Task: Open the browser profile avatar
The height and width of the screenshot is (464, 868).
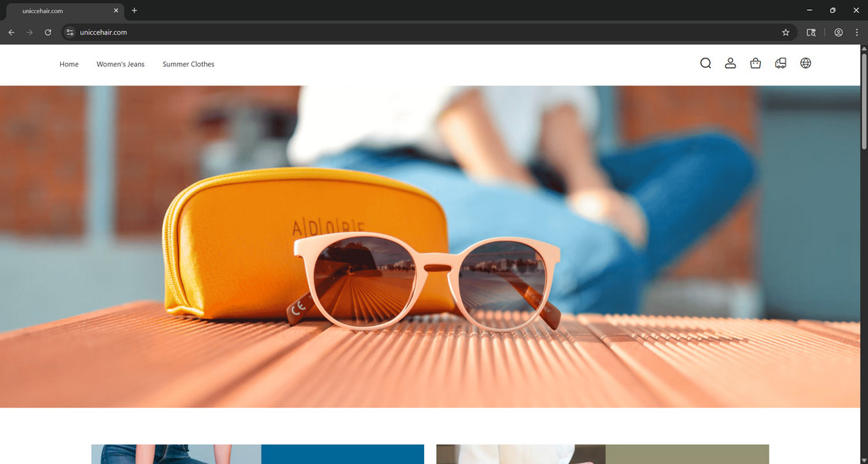Action: pos(838,32)
